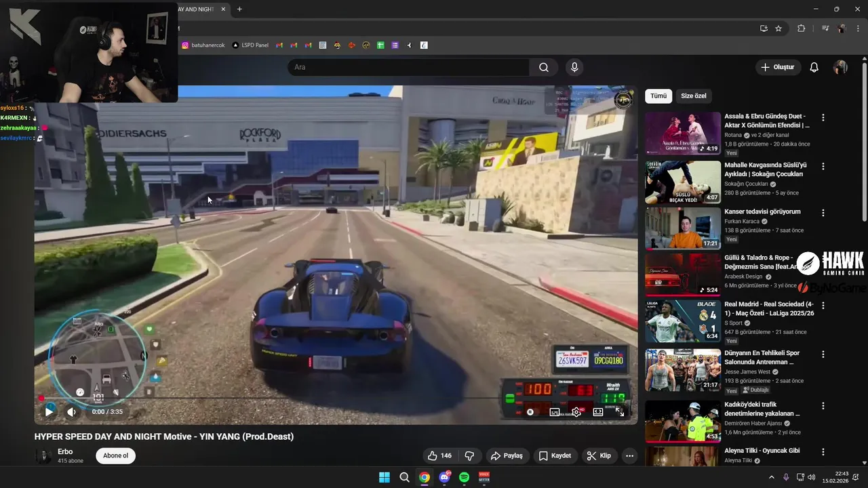The height and width of the screenshot is (488, 868).
Task: Click the search magnifier button
Action: coord(544,67)
